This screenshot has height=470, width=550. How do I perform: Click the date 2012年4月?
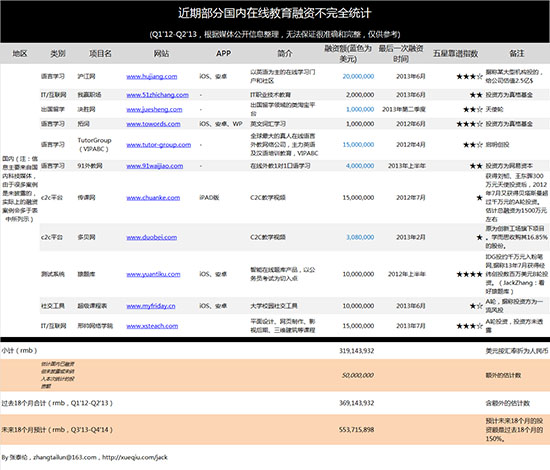click(411, 145)
